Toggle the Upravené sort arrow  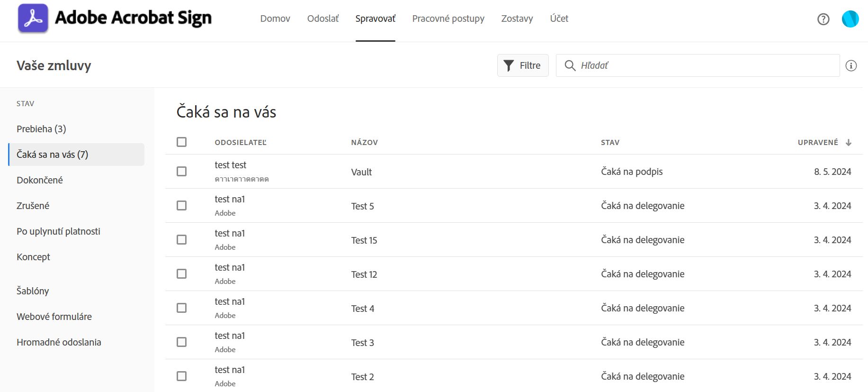coord(848,142)
